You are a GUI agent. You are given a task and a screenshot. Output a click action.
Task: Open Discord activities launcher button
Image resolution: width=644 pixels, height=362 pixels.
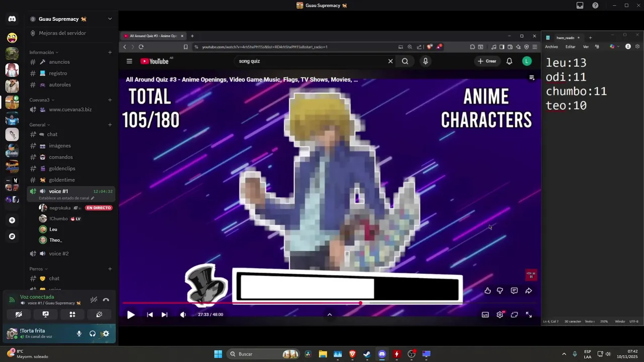click(72, 314)
